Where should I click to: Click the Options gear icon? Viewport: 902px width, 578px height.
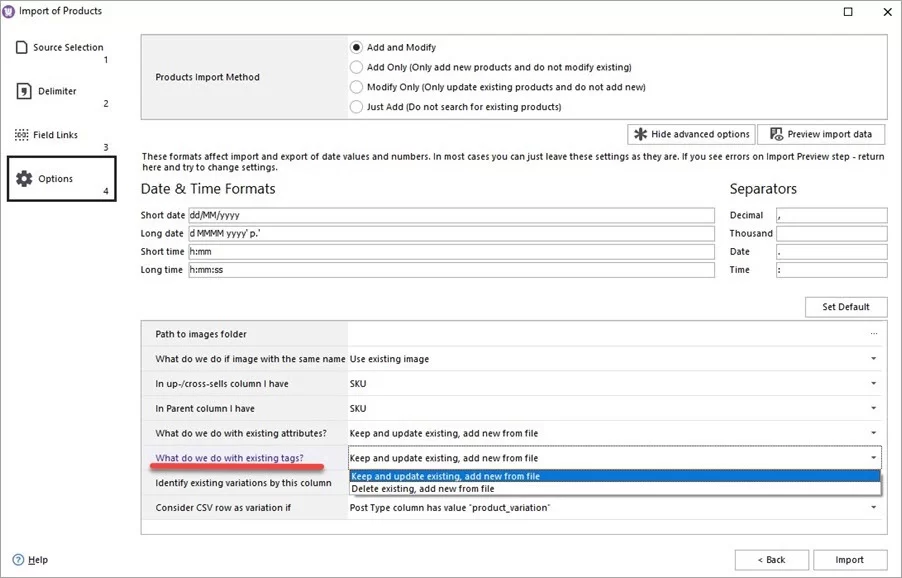pos(22,177)
